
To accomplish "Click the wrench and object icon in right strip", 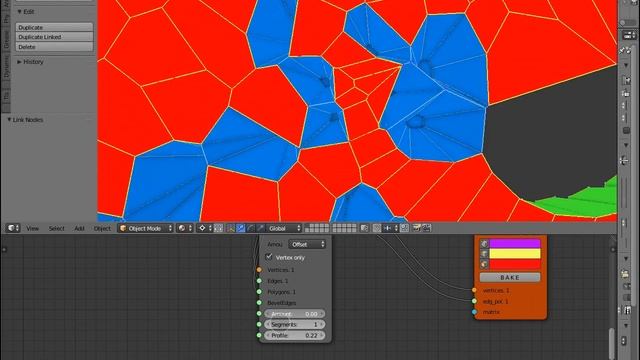I will (624, 50).
